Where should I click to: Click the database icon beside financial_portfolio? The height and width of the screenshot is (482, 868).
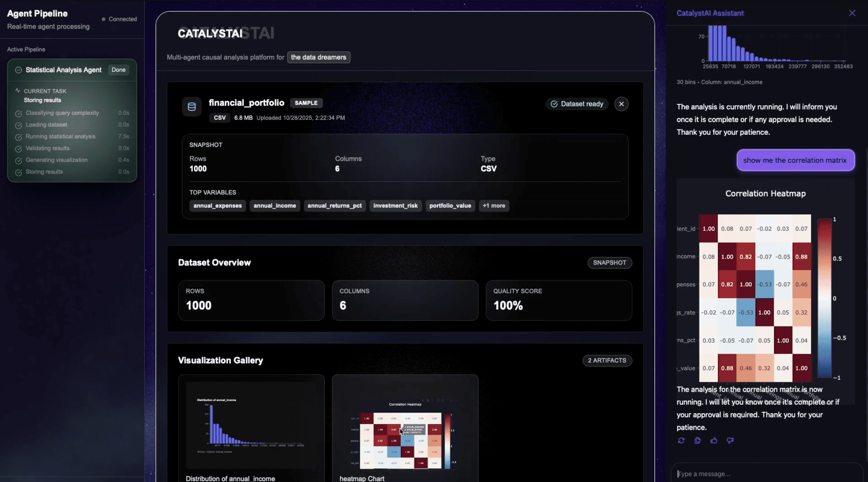[x=192, y=107]
